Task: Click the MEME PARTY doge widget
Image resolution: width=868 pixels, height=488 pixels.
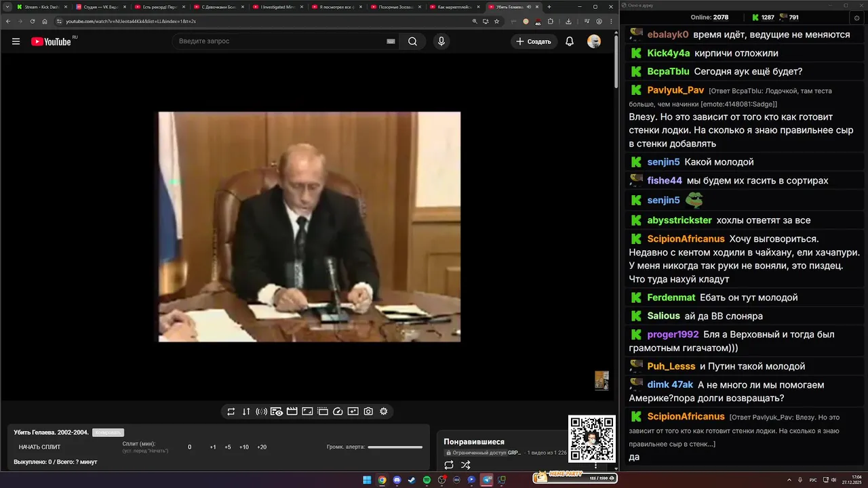Action: (x=575, y=477)
